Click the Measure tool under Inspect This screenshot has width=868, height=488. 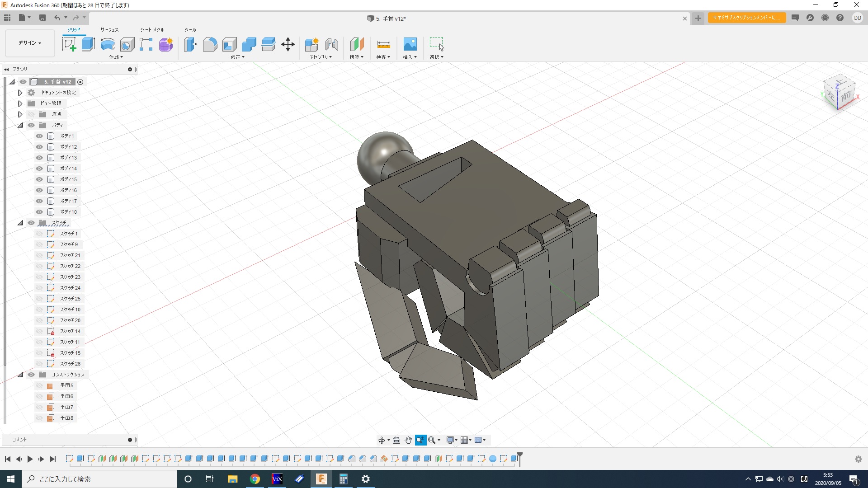(383, 44)
